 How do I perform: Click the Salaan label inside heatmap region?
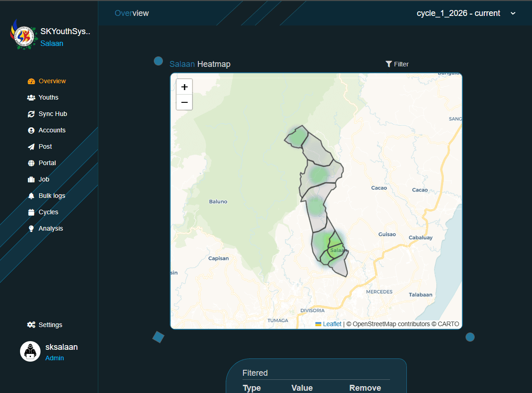tap(339, 250)
